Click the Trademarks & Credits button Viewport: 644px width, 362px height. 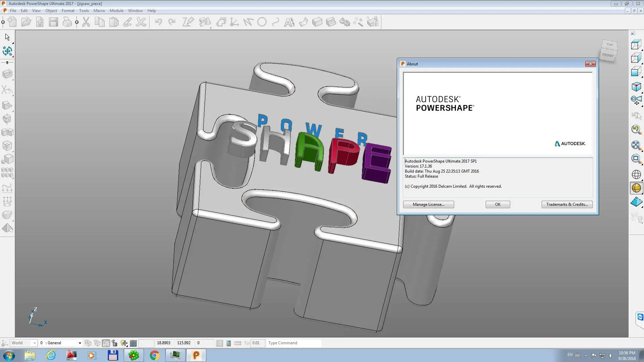567,204
